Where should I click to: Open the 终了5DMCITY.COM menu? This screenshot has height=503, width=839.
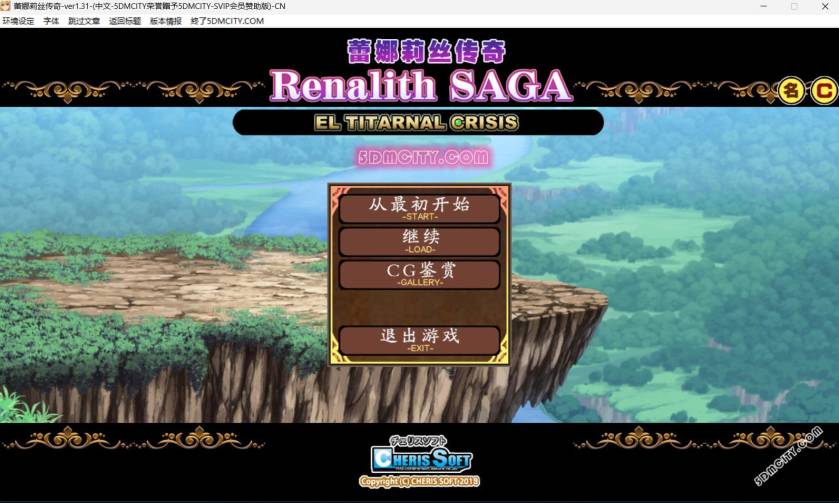227,21
